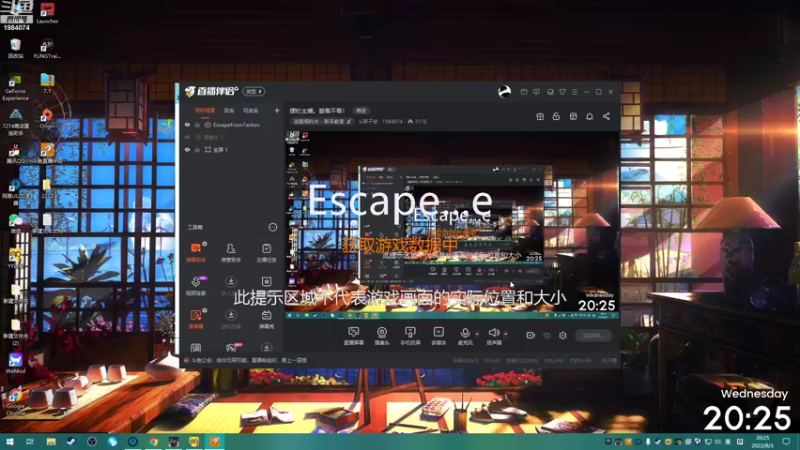Open the gift box icon in the header

(x=540, y=116)
